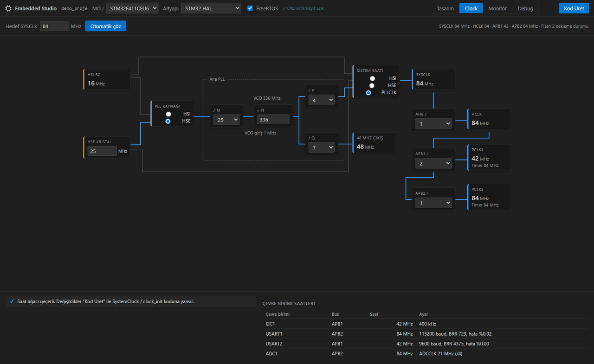Switch to the Tasarım tab
The width and height of the screenshot is (594, 364).
click(x=445, y=8)
